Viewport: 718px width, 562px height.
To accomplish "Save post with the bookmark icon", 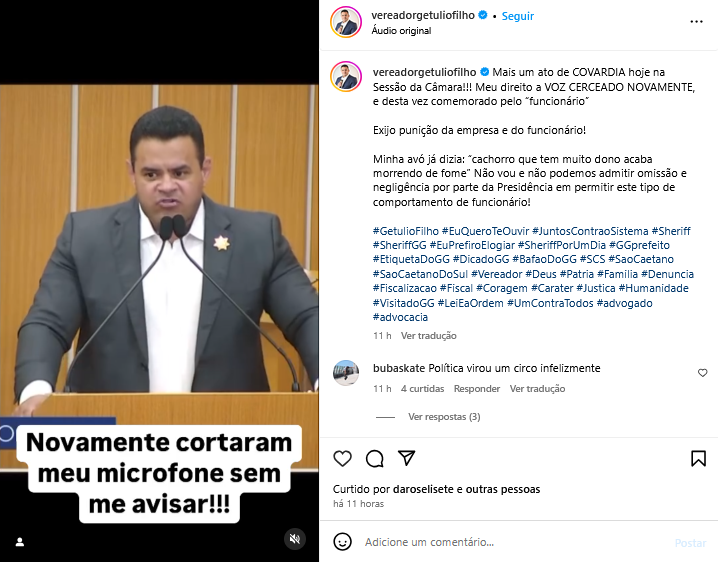I will coord(698,458).
